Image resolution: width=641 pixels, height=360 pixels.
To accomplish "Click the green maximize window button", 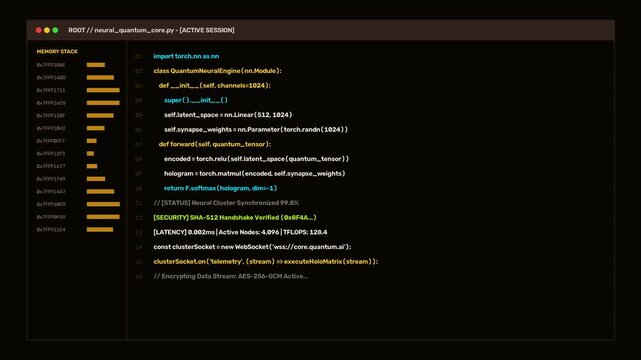I will [x=55, y=30].
